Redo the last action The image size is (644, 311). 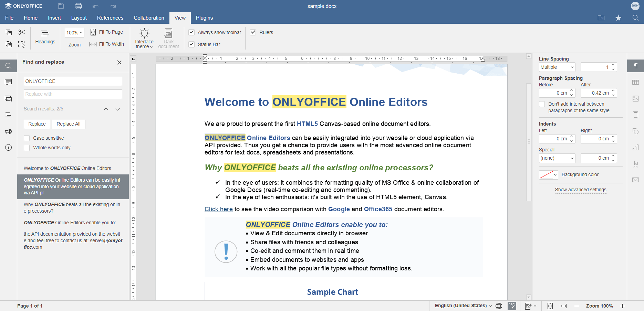coord(113,6)
